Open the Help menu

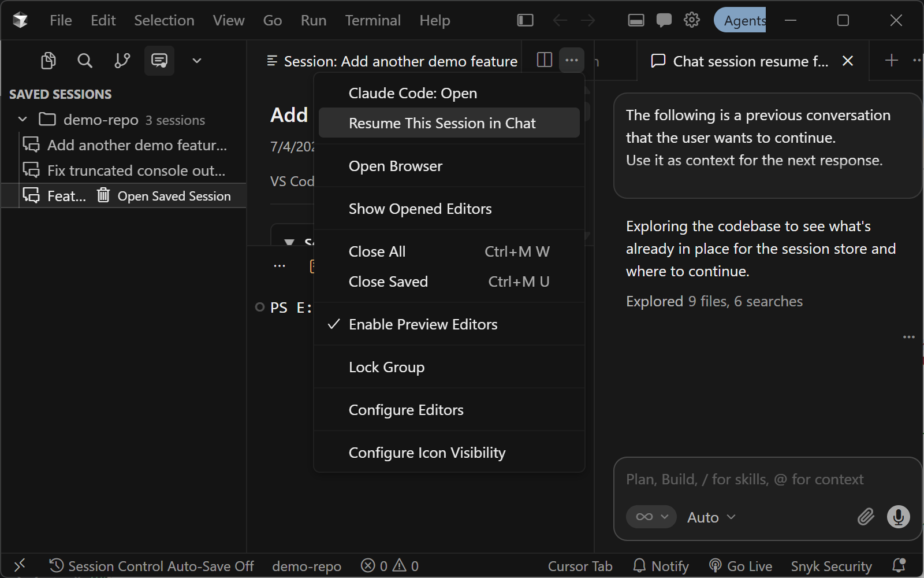pyautogui.click(x=435, y=20)
